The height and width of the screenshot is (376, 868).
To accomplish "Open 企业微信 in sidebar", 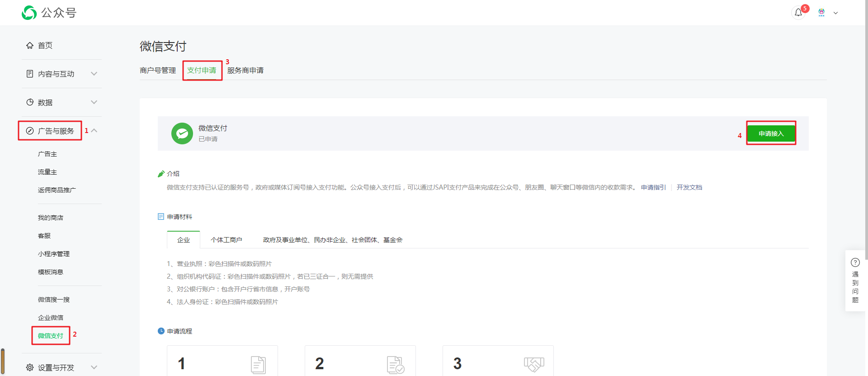I will [51, 318].
